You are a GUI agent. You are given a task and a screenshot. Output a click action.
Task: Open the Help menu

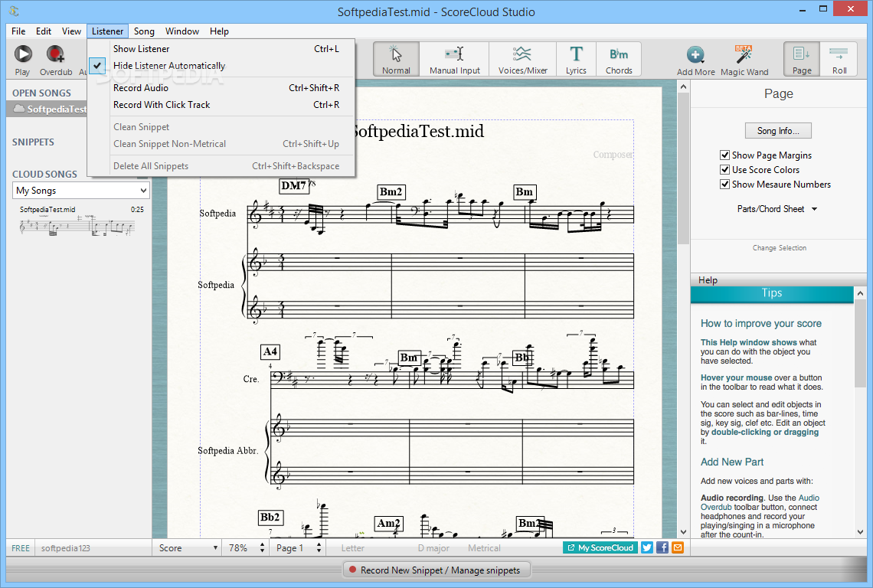pyautogui.click(x=219, y=31)
